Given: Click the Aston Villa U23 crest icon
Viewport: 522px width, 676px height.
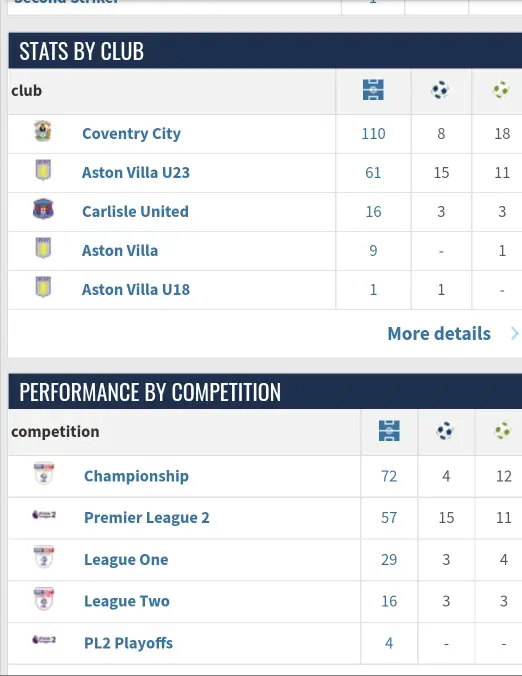Looking at the screenshot, I should pyautogui.click(x=43, y=170).
